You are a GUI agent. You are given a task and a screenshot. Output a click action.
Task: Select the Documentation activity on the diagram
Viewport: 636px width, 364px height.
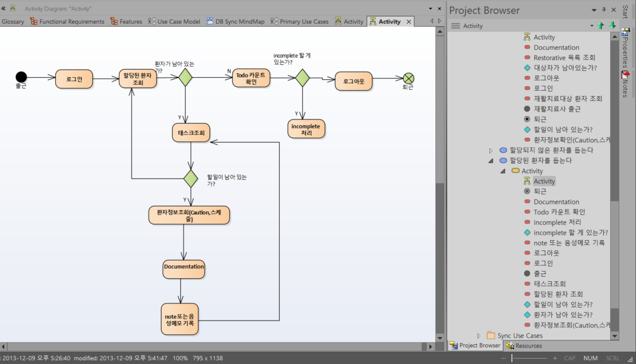[184, 270]
